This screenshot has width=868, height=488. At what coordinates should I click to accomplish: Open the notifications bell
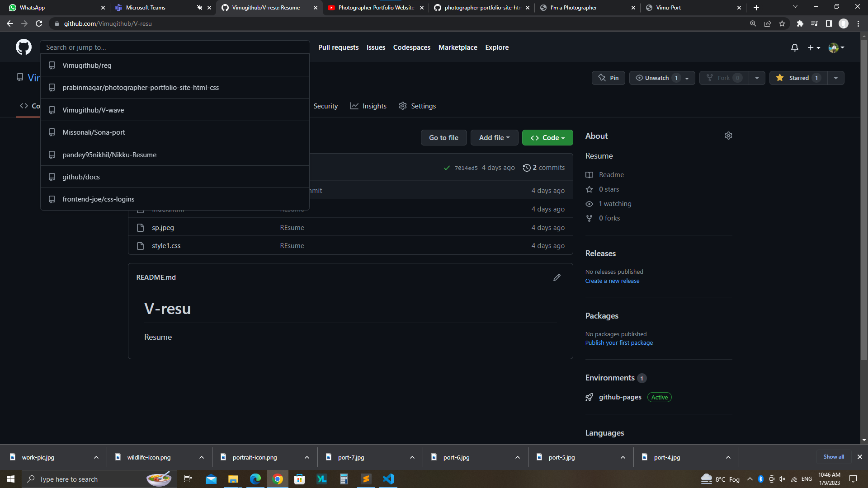[x=794, y=47]
